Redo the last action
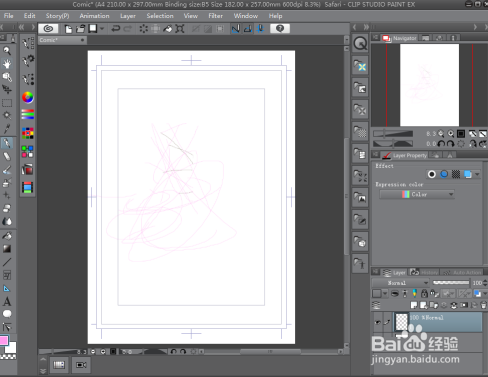The image size is (488, 377). pos(128,29)
